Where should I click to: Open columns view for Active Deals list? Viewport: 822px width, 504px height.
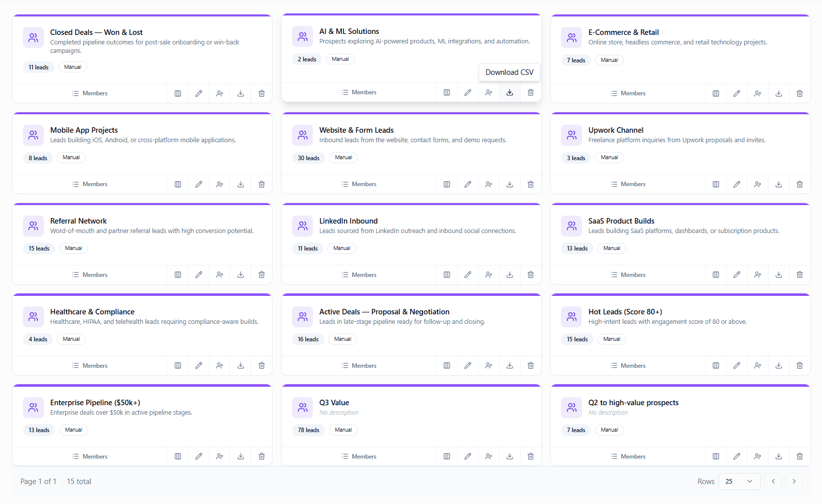click(x=447, y=366)
